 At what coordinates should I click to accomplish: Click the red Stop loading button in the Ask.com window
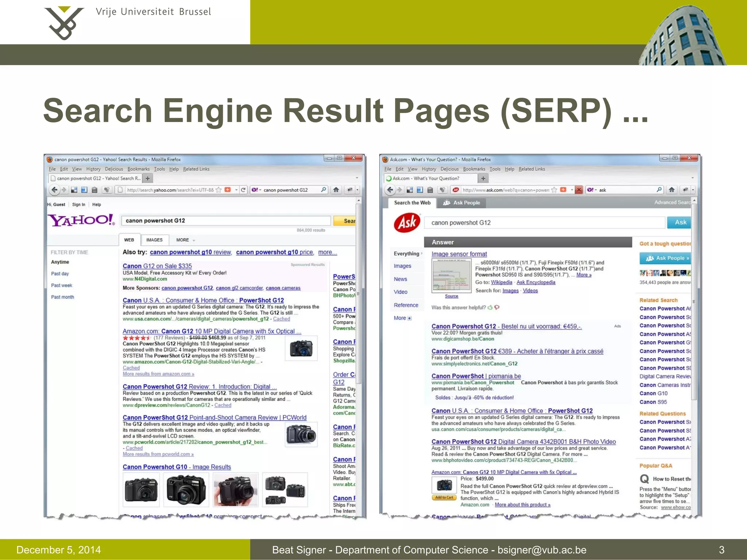tap(578, 190)
